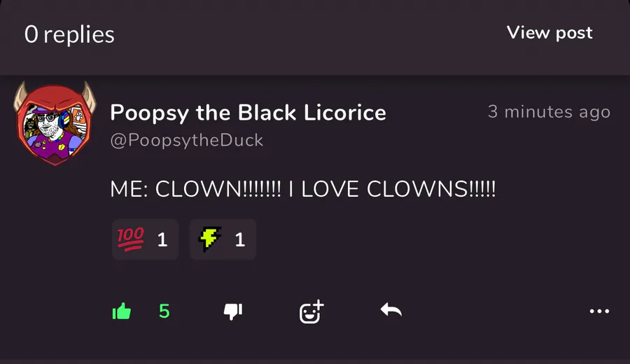
Task: Open the three-dot more options menu
Action: pos(599,311)
